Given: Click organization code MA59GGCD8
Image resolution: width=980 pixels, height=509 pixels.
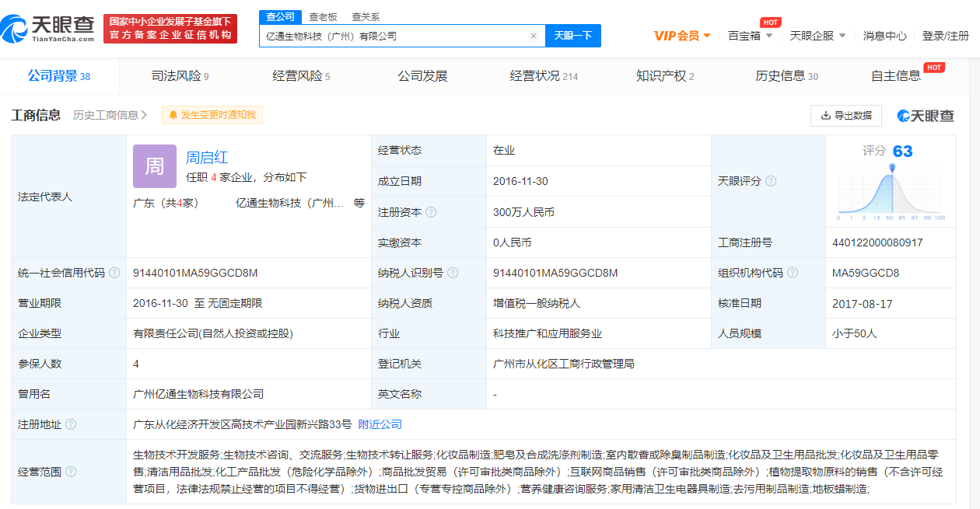Looking at the screenshot, I should 866,273.
